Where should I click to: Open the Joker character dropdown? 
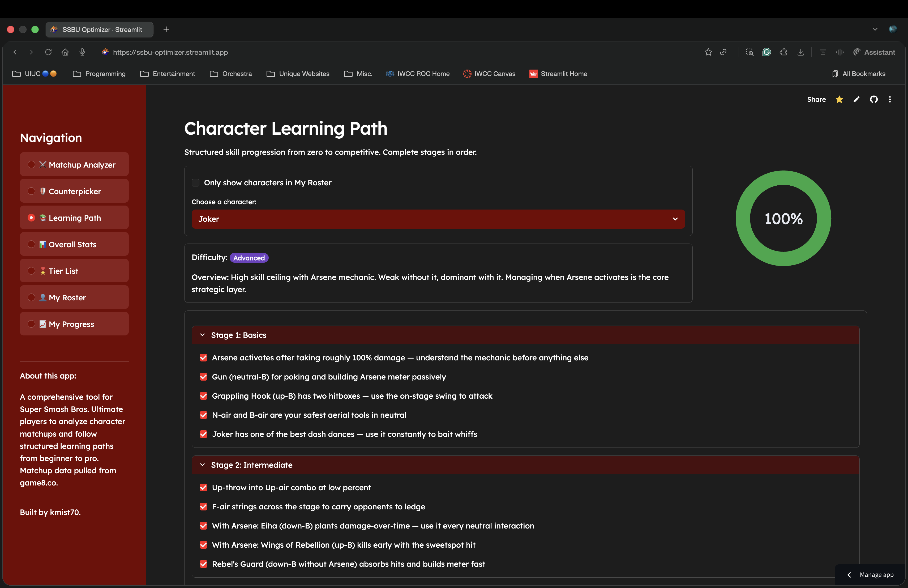[x=438, y=219]
